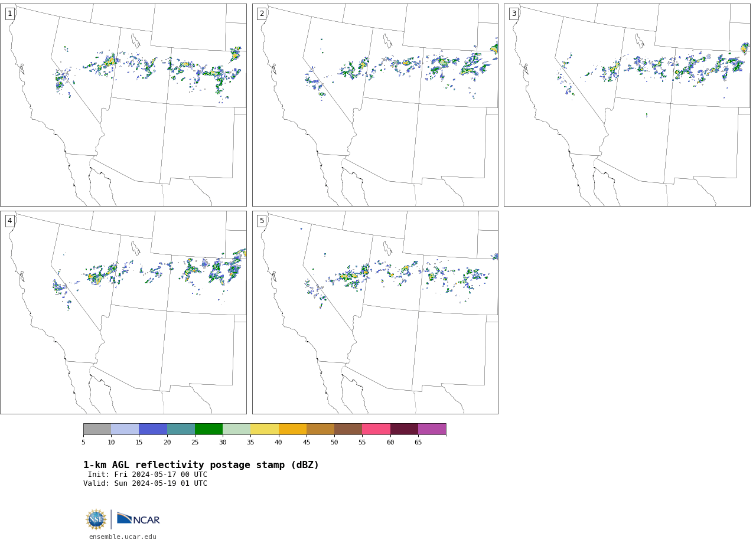Click the light blue 10-15 dBZ swatch

tap(125, 429)
